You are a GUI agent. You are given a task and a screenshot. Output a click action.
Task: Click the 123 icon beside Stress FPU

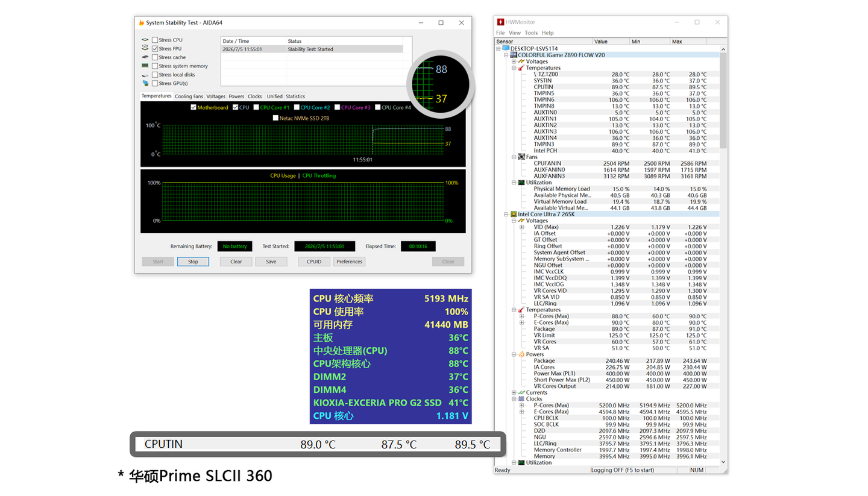145,48
